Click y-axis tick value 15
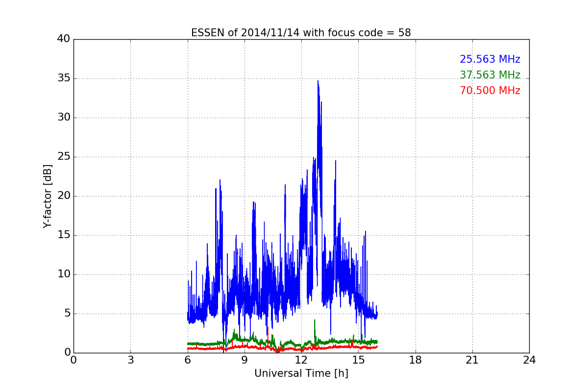This screenshot has height=392, width=588. point(64,235)
